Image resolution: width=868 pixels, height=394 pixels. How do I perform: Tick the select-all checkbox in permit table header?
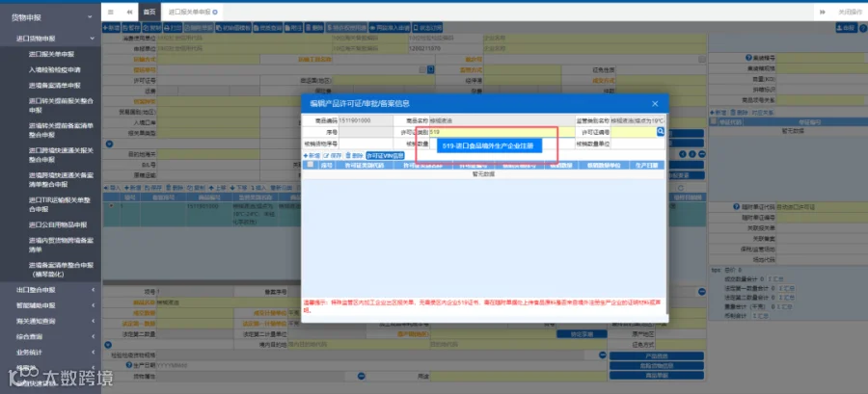(311, 165)
